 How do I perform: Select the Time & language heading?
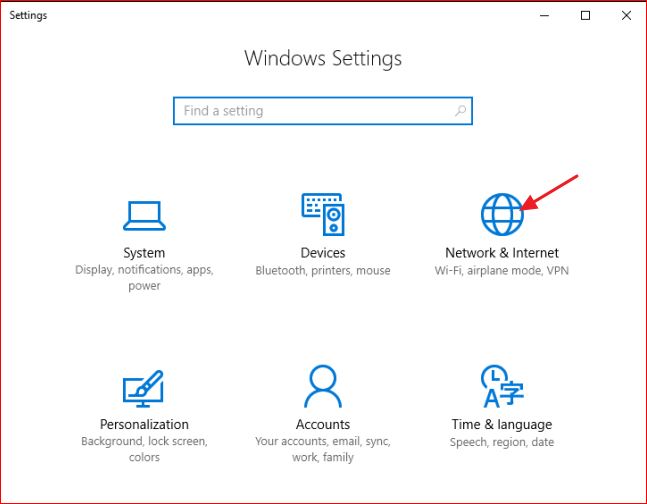coord(502,424)
